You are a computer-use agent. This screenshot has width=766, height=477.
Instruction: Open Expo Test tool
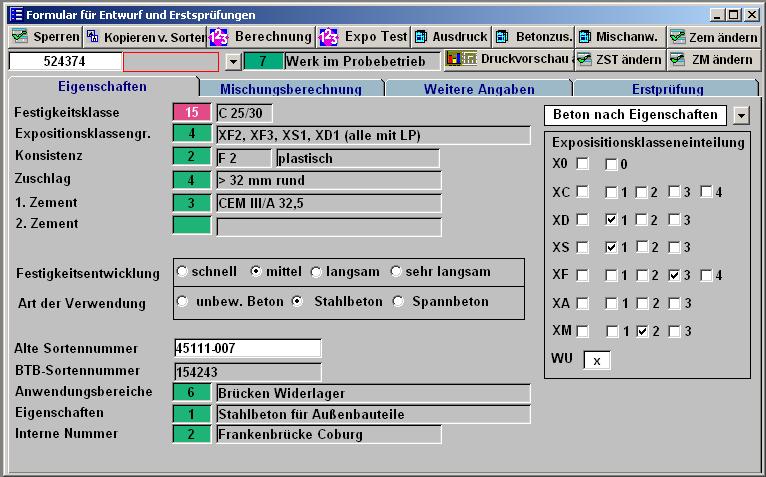point(329,37)
